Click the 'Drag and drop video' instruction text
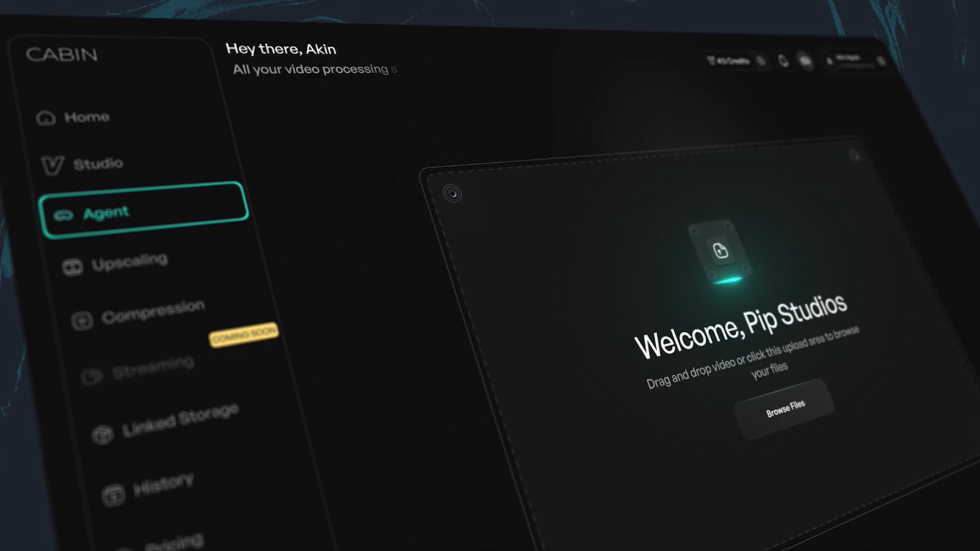Viewport: 980px width, 551px height. click(753, 359)
